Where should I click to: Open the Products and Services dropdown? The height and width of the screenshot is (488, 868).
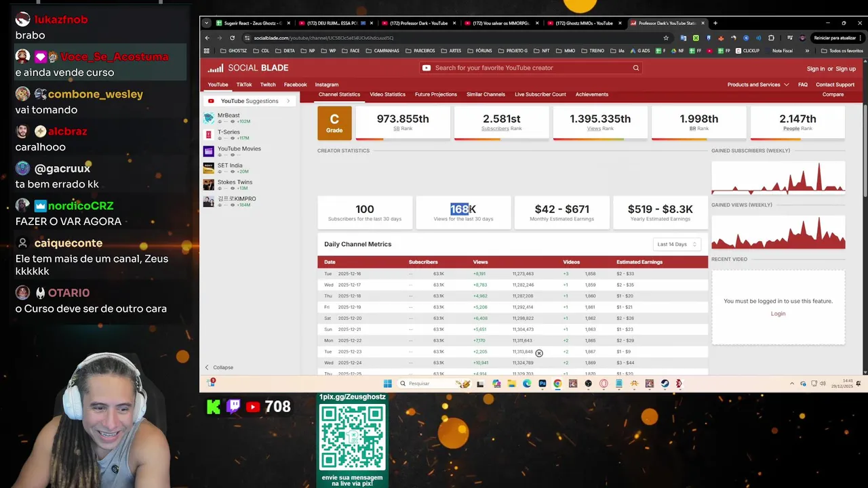758,85
